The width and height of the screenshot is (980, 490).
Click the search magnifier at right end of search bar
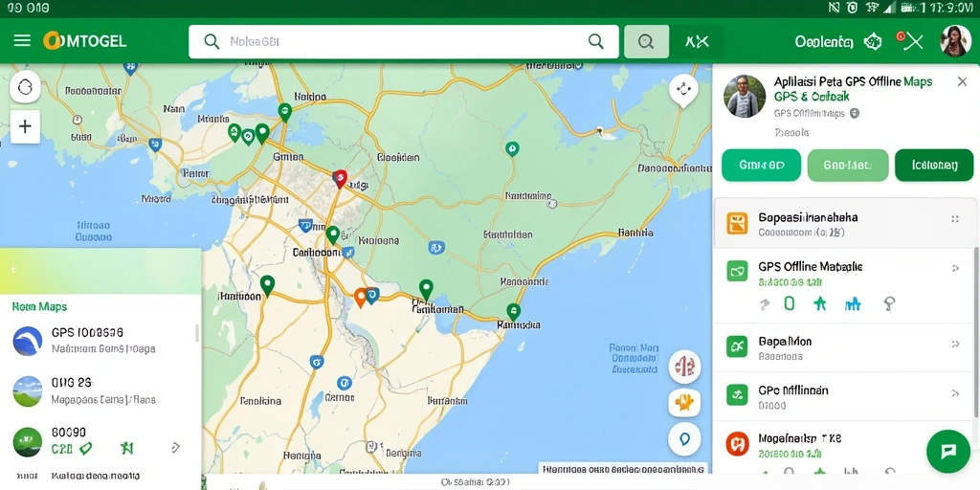pos(595,42)
